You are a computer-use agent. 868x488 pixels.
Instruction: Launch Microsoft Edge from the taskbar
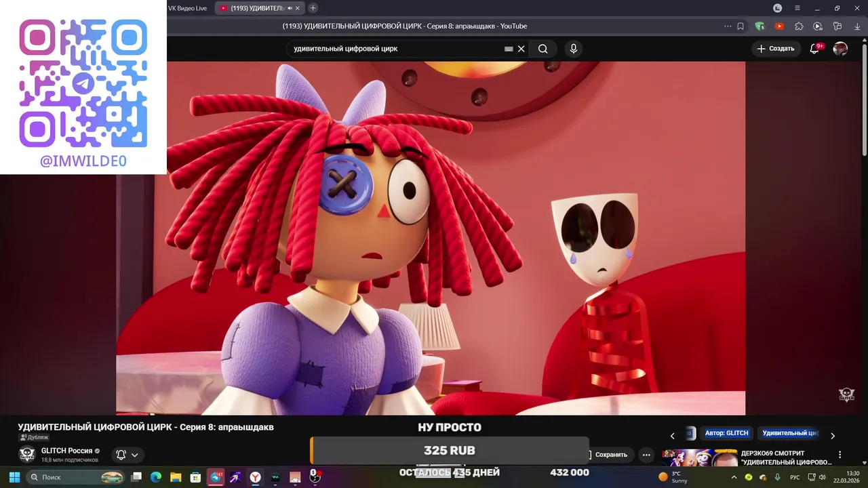tap(155, 477)
